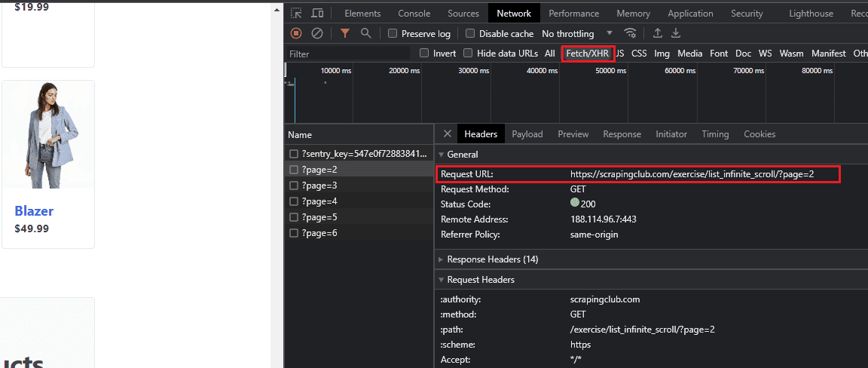
Task: Filter requests by Doc
Action: pyautogui.click(x=743, y=54)
